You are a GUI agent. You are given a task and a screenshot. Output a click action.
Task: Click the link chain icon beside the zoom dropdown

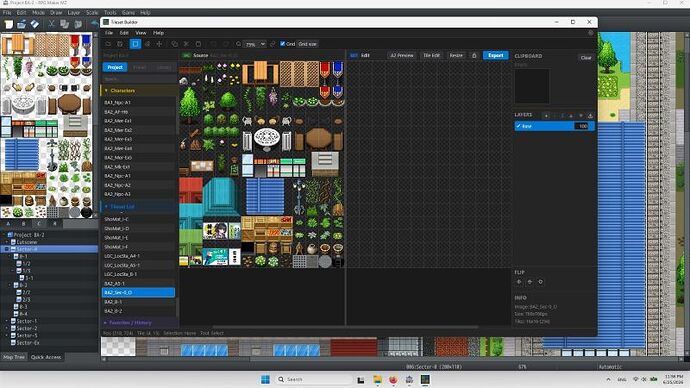[x=272, y=44]
